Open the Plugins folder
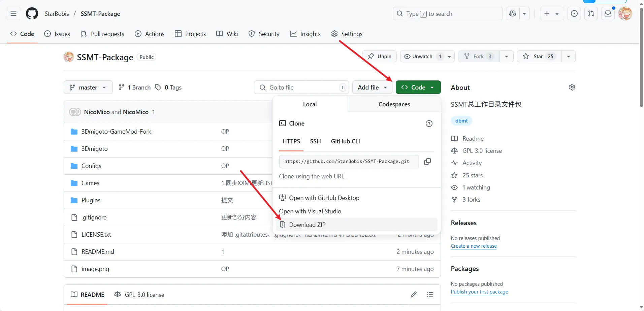The width and height of the screenshot is (644, 311). [91, 200]
